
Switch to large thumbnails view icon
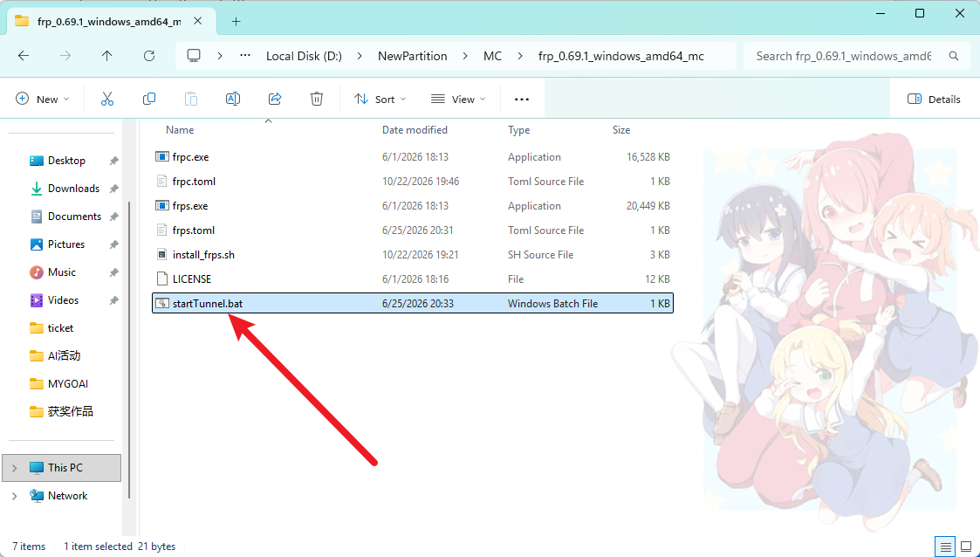click(966, 546)
